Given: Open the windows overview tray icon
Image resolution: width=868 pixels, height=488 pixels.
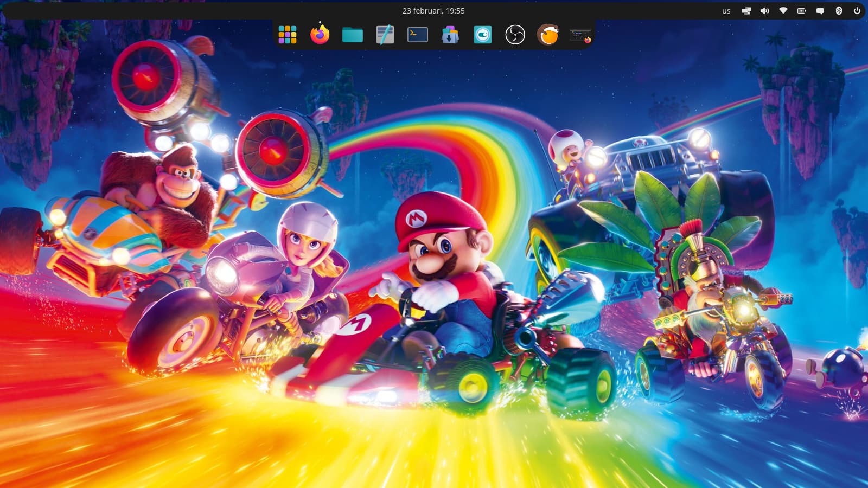Looking at the screenshot, I should (x=746, y=11).
